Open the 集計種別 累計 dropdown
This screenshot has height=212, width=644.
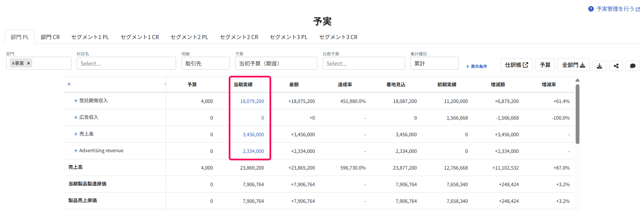(x=435, y=63)
